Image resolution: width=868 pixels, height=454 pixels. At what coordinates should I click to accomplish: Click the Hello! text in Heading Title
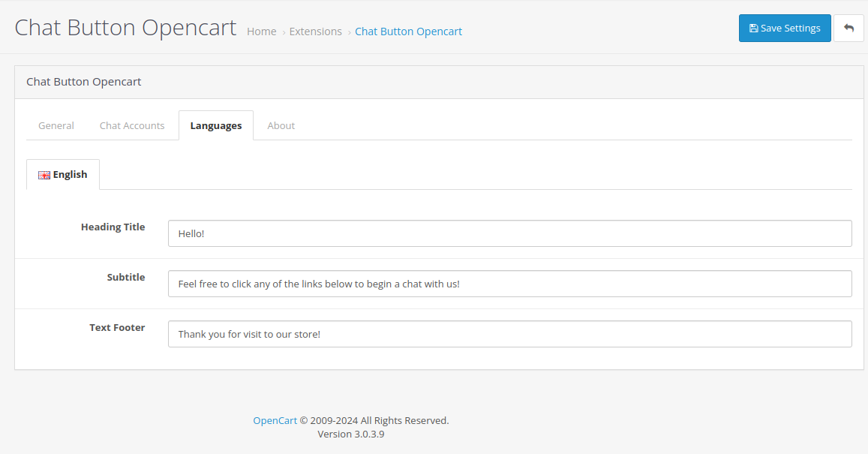pyautogui.click(x=190, y=233)
